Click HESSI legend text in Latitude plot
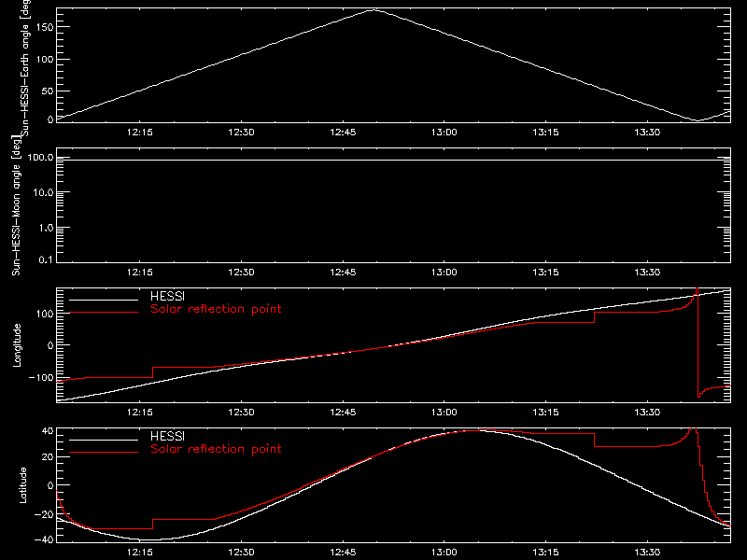Image resolution: width=747 pixels, height=560 pixels. pos(167,436)
